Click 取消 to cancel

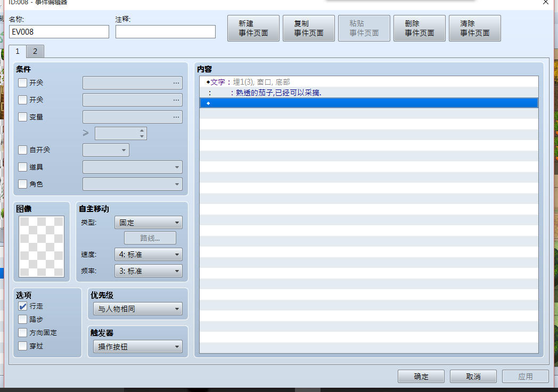473,377
